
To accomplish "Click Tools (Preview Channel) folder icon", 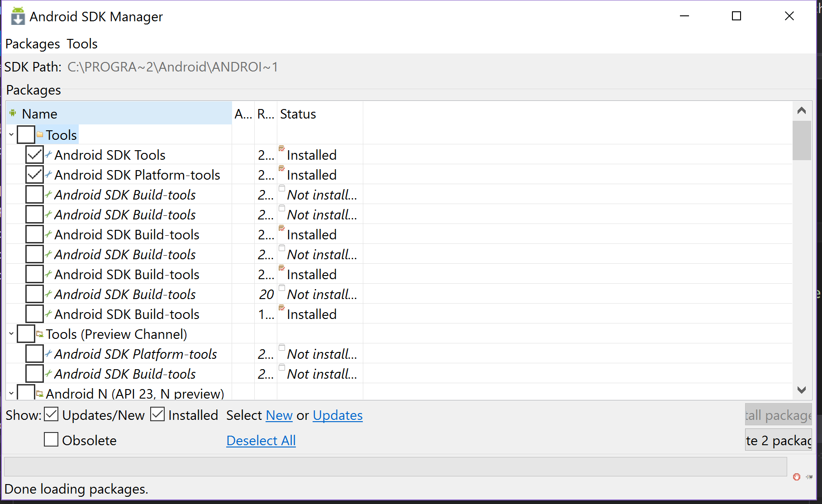I will point(40,334).
